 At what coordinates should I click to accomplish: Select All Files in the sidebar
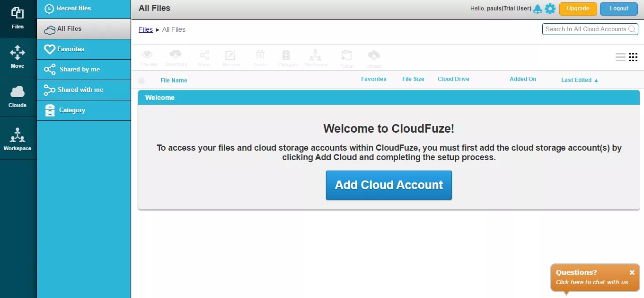[84, 29]
